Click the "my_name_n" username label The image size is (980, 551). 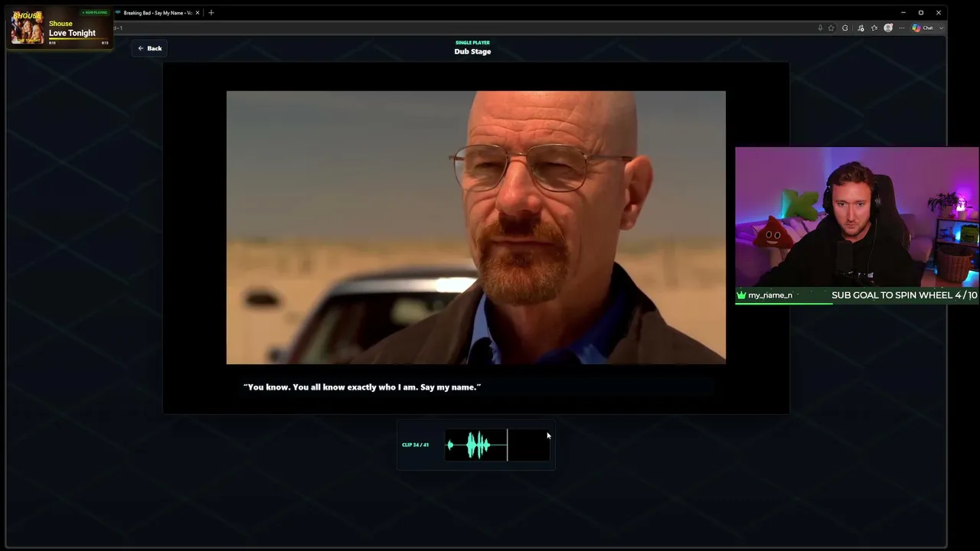click(770, 295)
